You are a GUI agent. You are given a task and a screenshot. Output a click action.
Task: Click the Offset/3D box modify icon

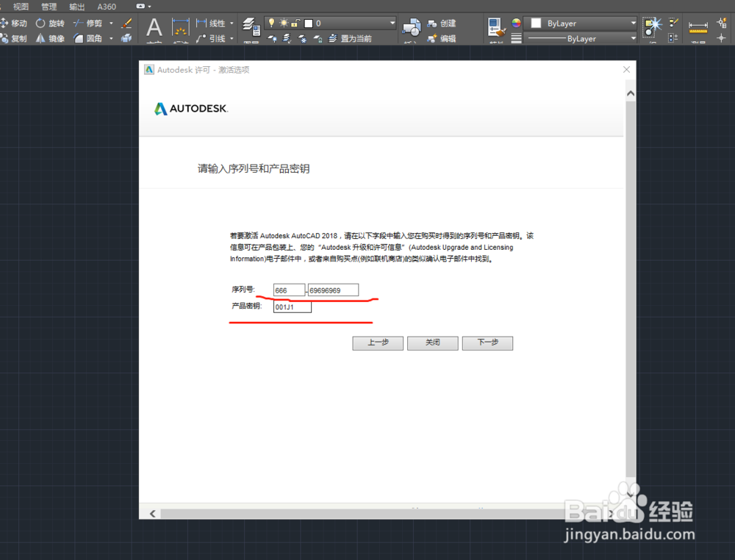pyautogui.click(x=126, y=38)
